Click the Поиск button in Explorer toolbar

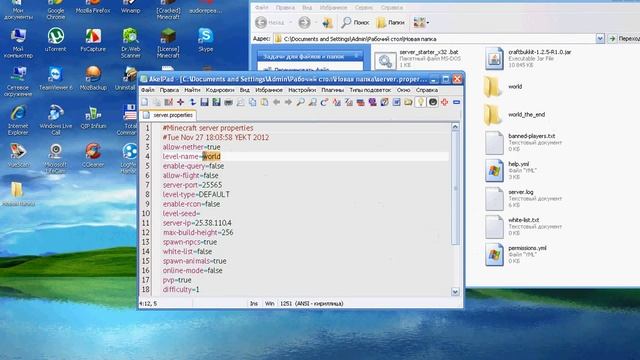tap(355, 22)
